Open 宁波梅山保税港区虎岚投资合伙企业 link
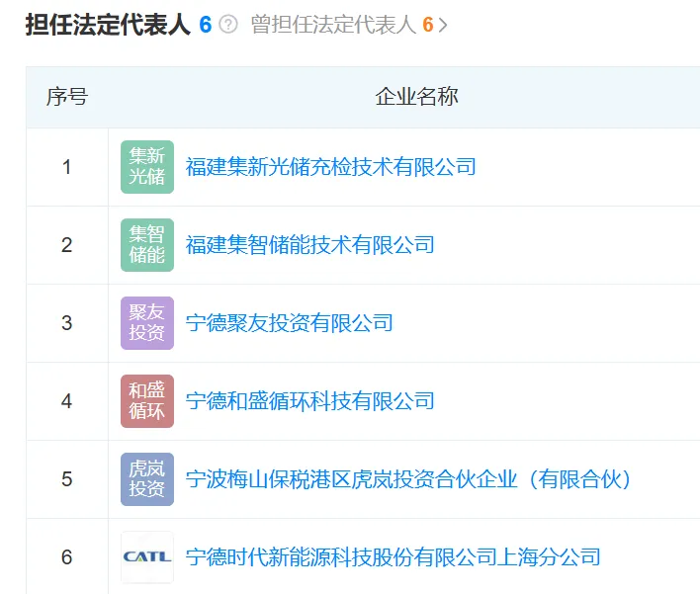Viewport: 700px width, 594px height. click(408, 479)
